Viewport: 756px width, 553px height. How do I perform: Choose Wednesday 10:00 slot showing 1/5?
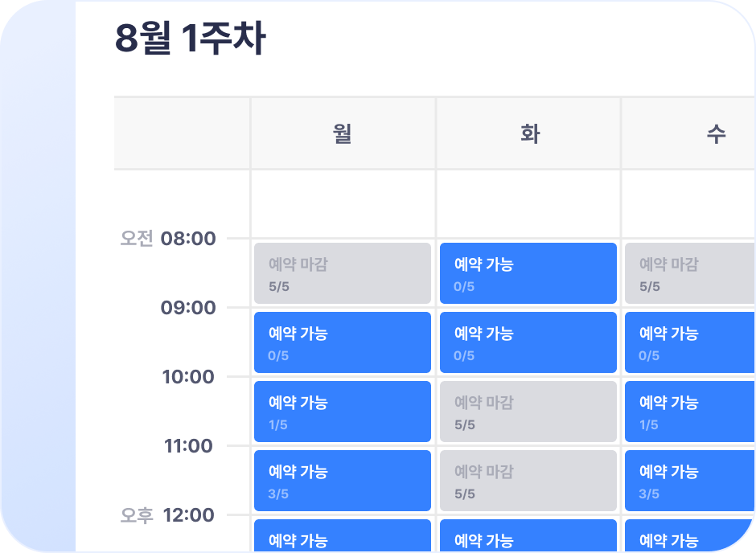tap(690, 412)
